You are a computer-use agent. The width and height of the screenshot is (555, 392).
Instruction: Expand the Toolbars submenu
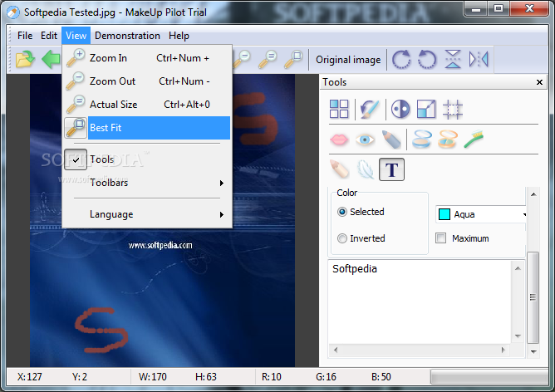147,183
